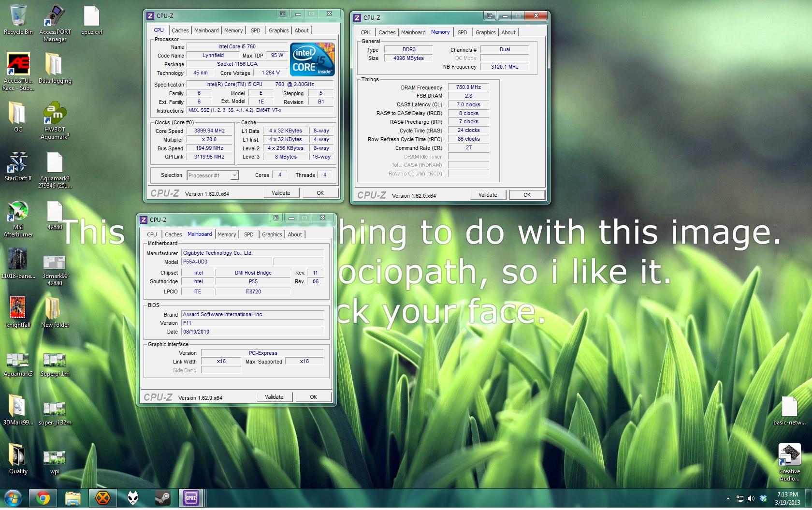Open the New folder desktop icon
This screenshot has height=510, width=812.
pyautogui.click(x=55, y=311)
